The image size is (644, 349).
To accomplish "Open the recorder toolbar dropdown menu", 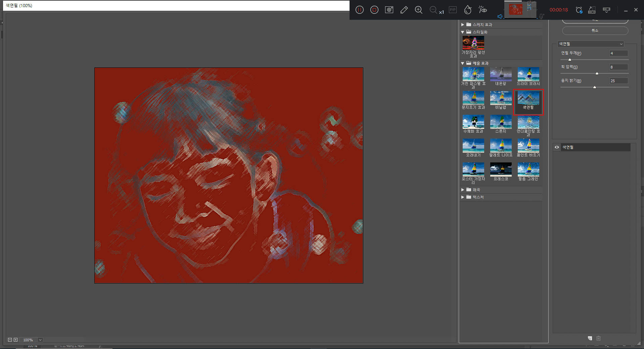I will [606, 10].
